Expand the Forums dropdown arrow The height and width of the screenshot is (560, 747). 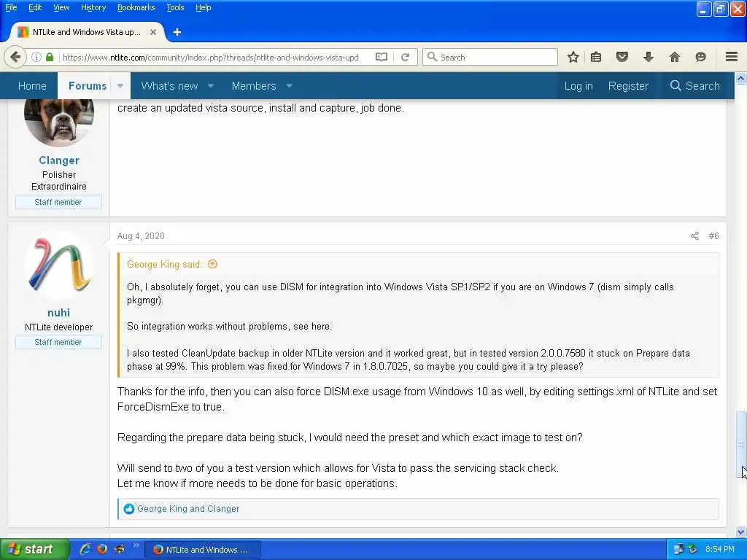(120, 86)
